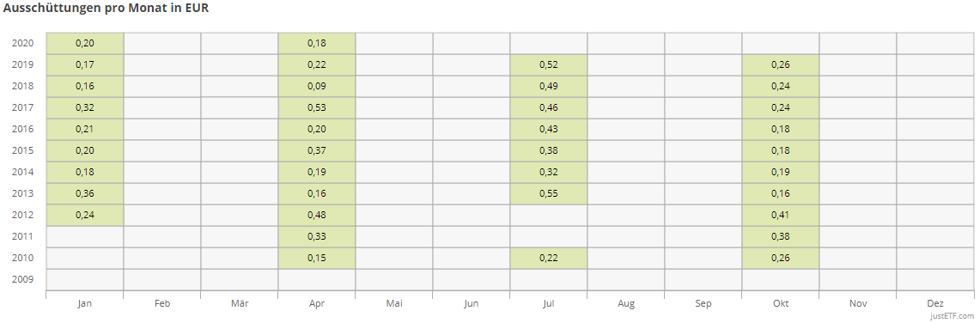Click the justETF.com attribution link
The image size is (980, 323).
pos(952,316)
